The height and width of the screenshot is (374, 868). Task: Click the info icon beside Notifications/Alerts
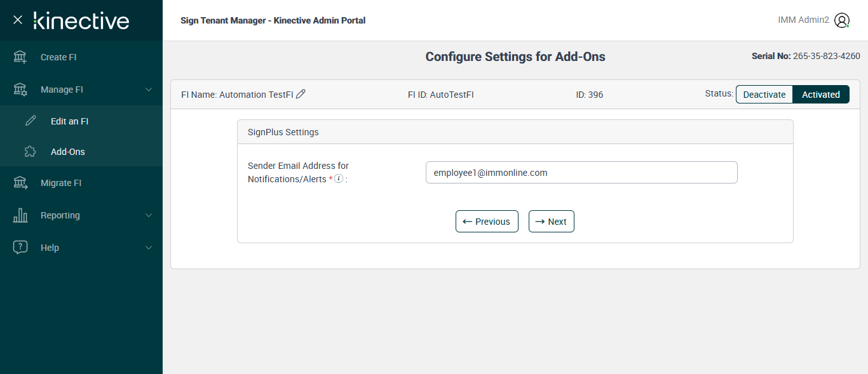pyautogui.click(x=339, y=178)
